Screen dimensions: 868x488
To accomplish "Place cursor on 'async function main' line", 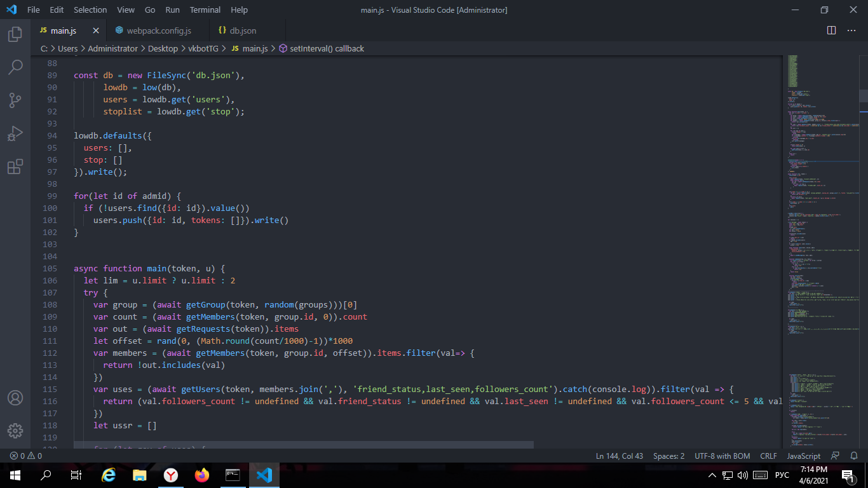I will pyautogui.click(x=149, y=268).
